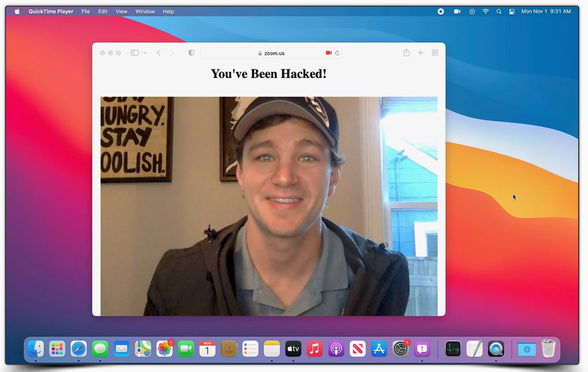The height and width of the screenshot is (372, 588).
Task: Click the red camera indicator in address bar
Action: point(328,53)
